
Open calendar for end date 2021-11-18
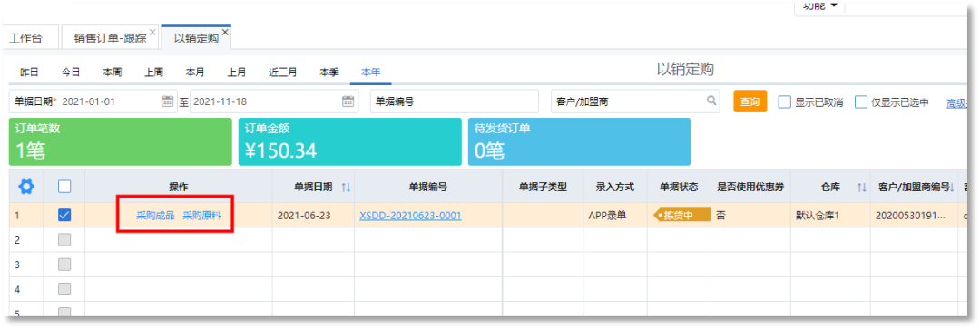[348, 101]
